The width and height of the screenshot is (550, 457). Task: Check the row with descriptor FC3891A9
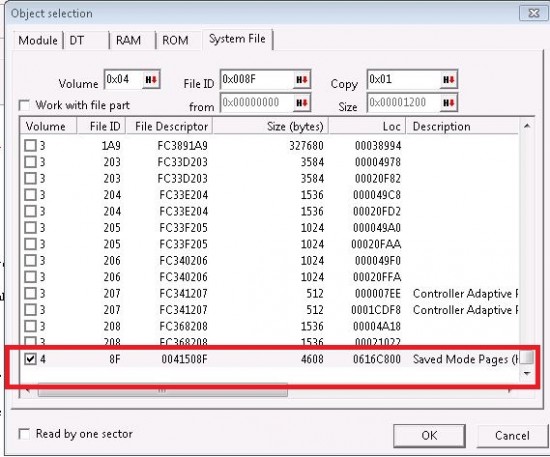[x=31, y=145]
